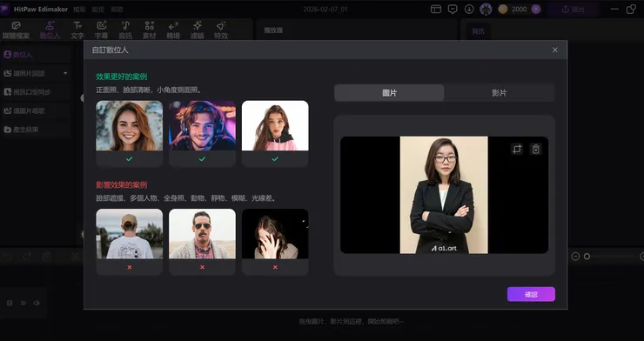Click the export button in title bar

point(574,9)
